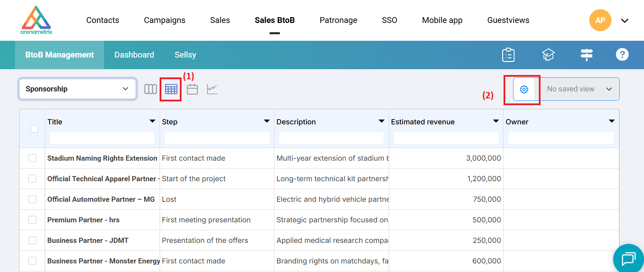Go to the Campaigns menu
This screenshot has height=272, width=644.
(164, 20)
